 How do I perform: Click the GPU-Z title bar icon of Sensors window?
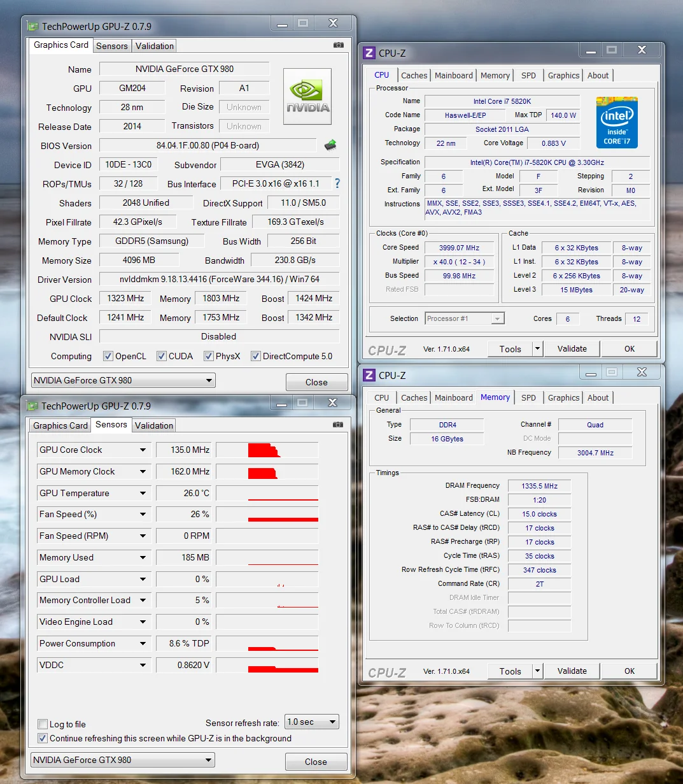click(32, 406)
